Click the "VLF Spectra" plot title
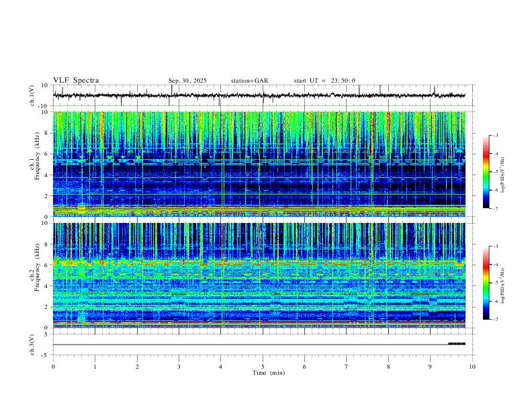The height and width of the screenshot is (411, 532). click(x=76, y=81)
